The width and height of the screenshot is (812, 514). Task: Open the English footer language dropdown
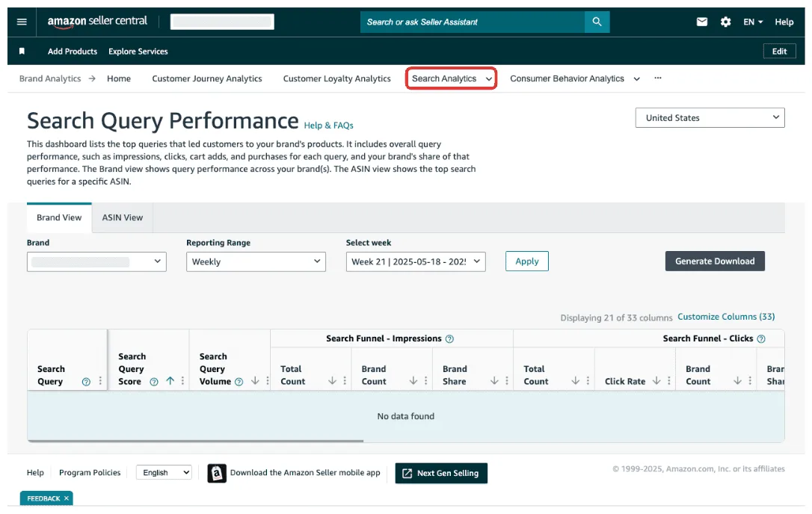(164, 473)
